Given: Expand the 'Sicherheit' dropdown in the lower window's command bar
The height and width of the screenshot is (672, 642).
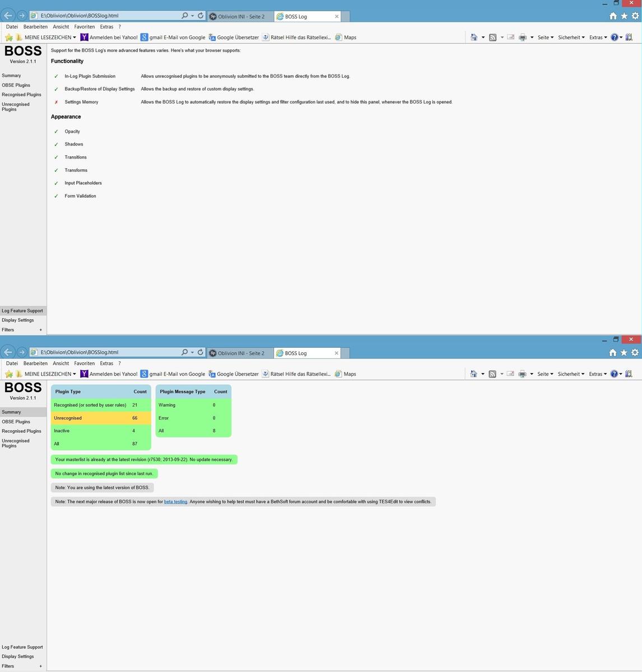Looking at the screenshot, I should click(571, 374).
